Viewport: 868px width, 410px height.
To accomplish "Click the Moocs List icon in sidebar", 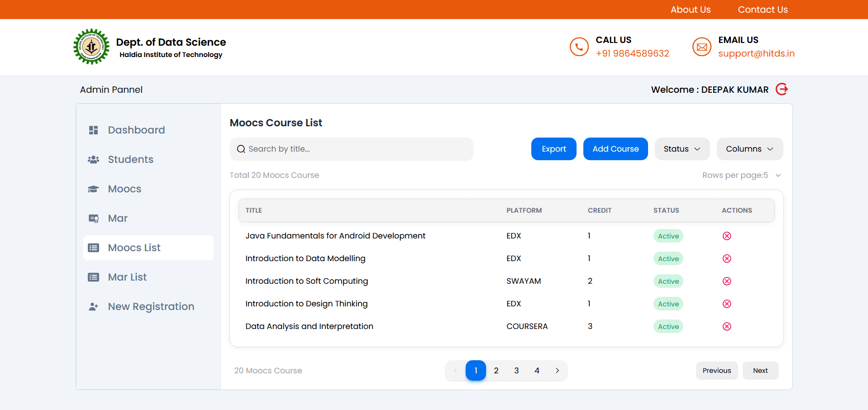I will (x=93, y=248).
